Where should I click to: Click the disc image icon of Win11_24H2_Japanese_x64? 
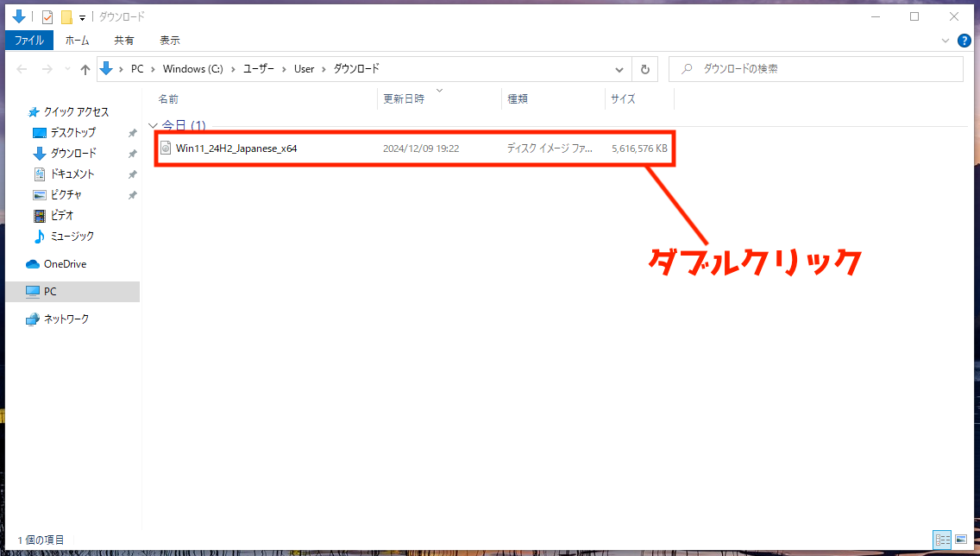point(166,148)
